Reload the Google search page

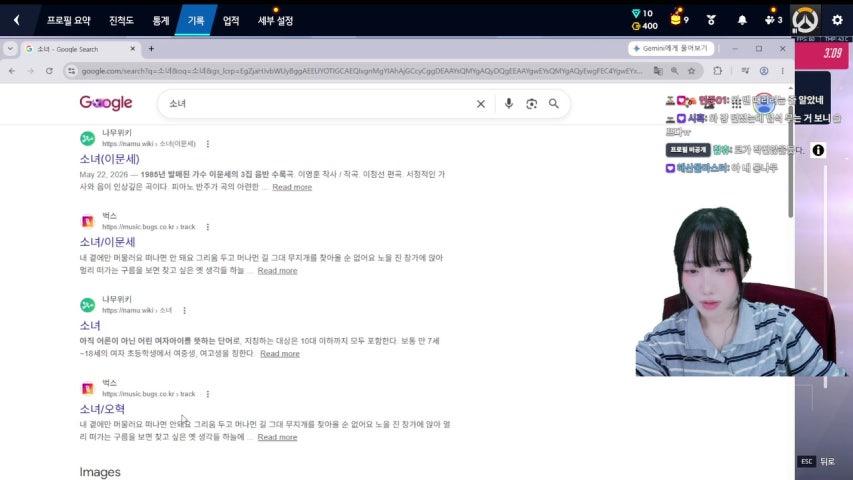[49, 71]
